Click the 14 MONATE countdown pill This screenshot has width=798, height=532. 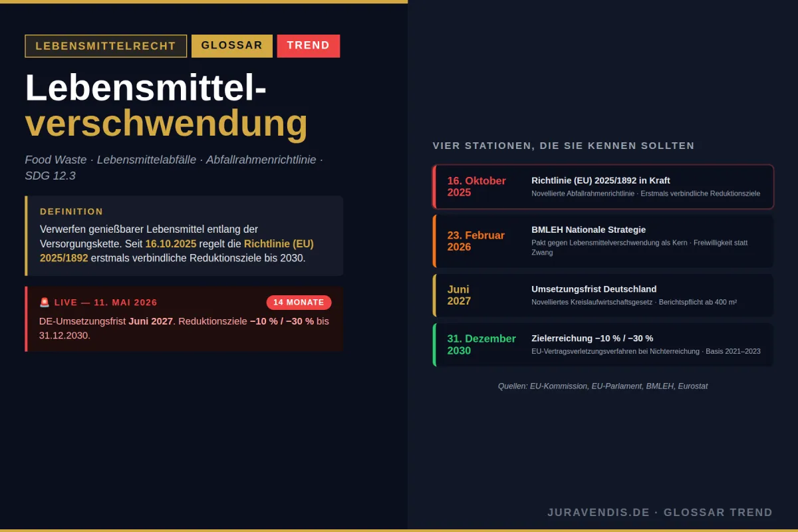[x=299, y=303]
